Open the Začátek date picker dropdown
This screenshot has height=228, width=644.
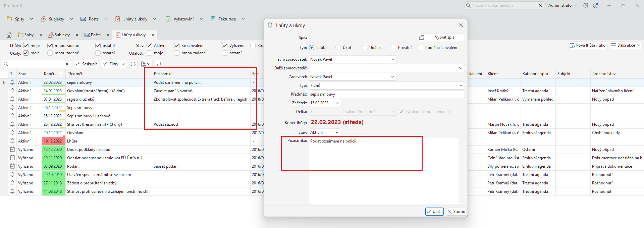(337, 103)
